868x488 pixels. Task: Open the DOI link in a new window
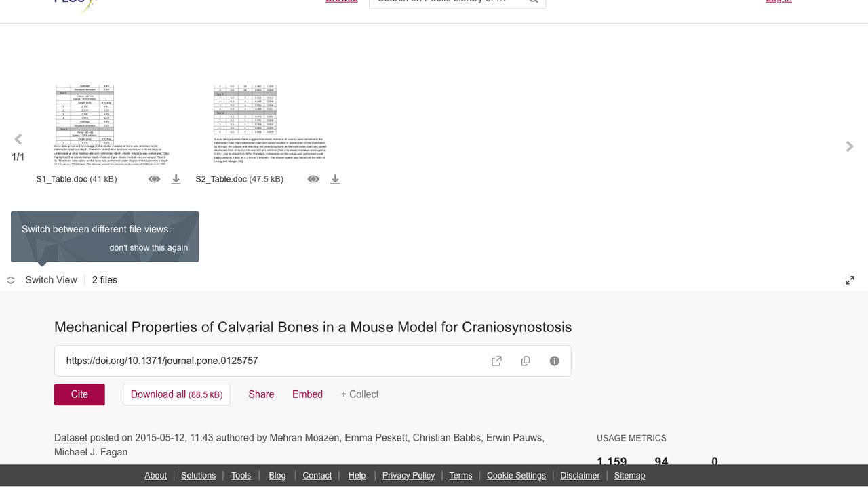click(x=496, y=361)
